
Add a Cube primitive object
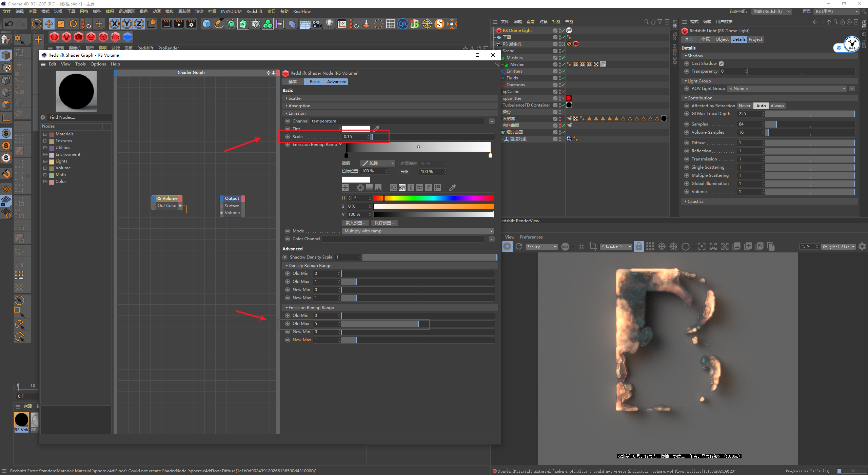206,24
